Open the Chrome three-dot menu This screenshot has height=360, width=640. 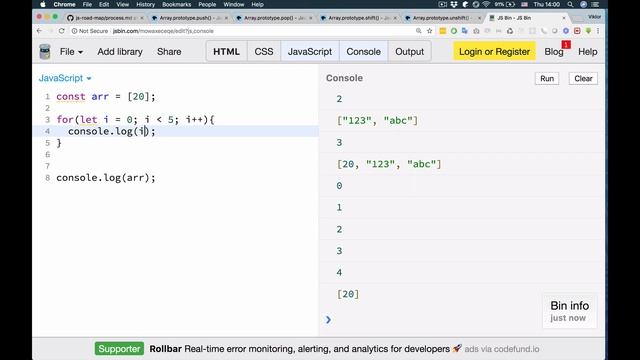click(598, 31)
